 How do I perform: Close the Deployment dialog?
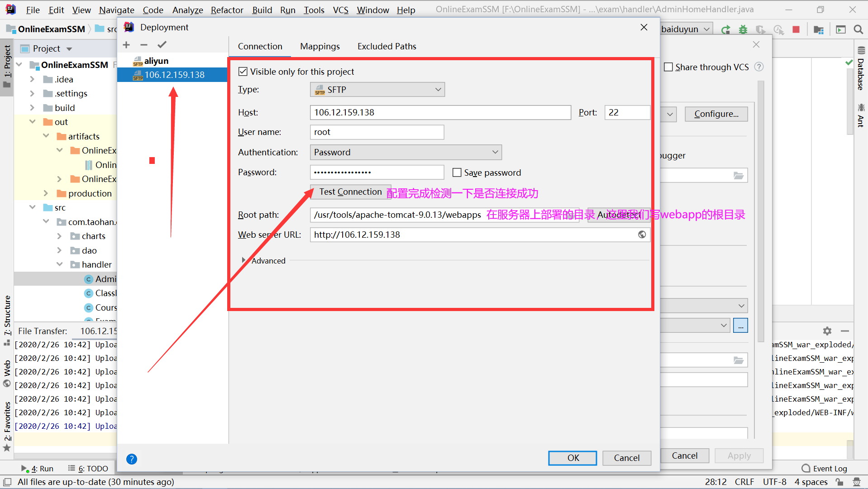pos(644,27)
